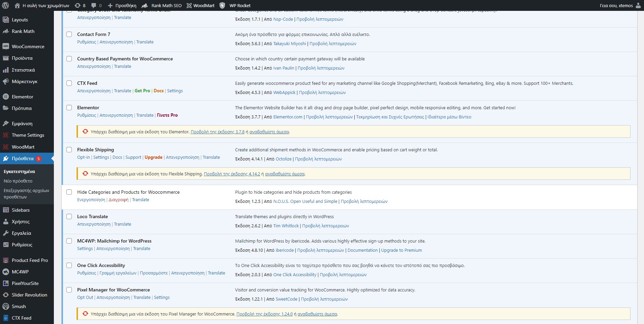The height and width of the screenshot is (324, 644).
Task: Tick the Hide Categories and Products checkbox
Action: (69, 192)
